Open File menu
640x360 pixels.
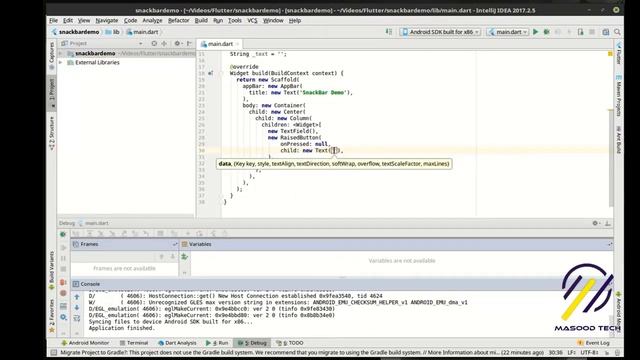53,20
